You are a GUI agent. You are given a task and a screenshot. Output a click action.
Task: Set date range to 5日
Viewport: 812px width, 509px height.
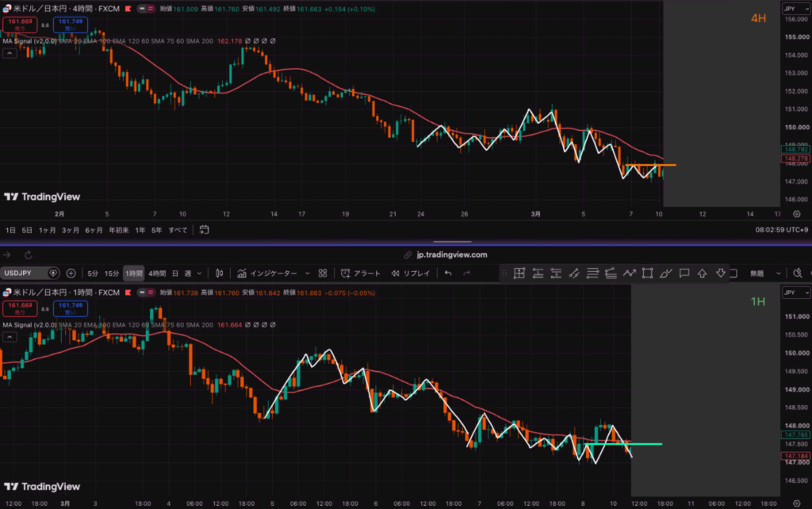click(27, 230)
